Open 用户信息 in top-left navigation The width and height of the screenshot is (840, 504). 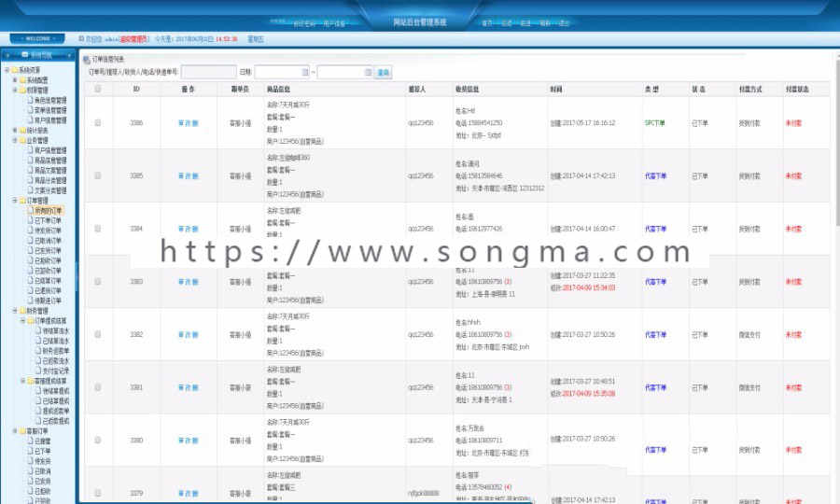(334, 23)
